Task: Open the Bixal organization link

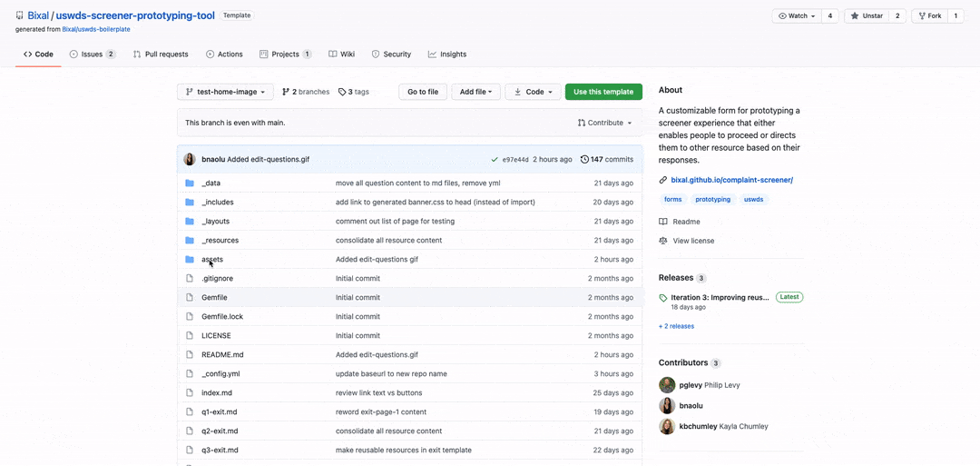Action: [38, 15]
